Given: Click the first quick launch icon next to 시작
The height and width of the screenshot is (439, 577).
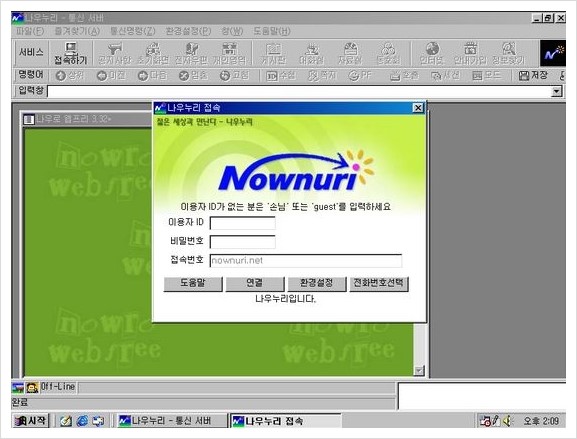Looking at the screenshot, I should (x=66, y=421).
